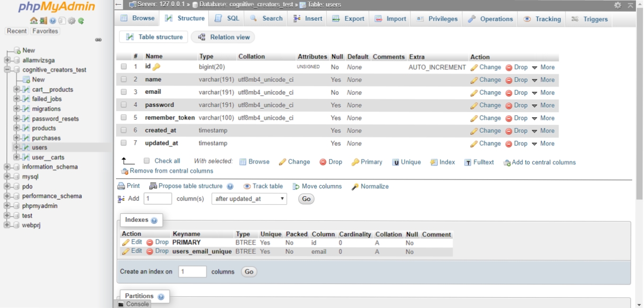644x308 pixels.
Task: Click the Fulltext icon in With selected
Action: pyautogui.click(x=468, y=162)
